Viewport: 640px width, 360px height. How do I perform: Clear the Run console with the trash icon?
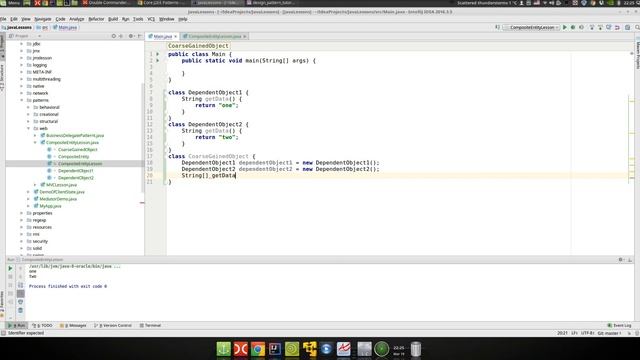[x=20, y=311]
